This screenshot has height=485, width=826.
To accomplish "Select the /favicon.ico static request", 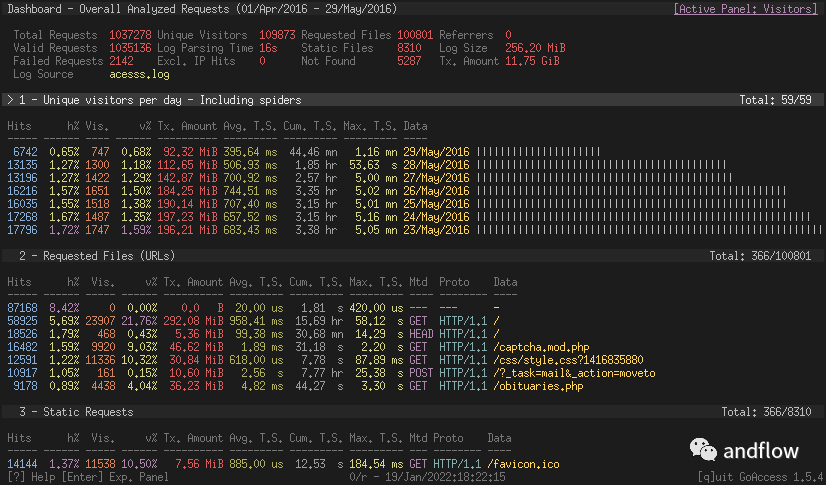I will [x=522, y=463].
